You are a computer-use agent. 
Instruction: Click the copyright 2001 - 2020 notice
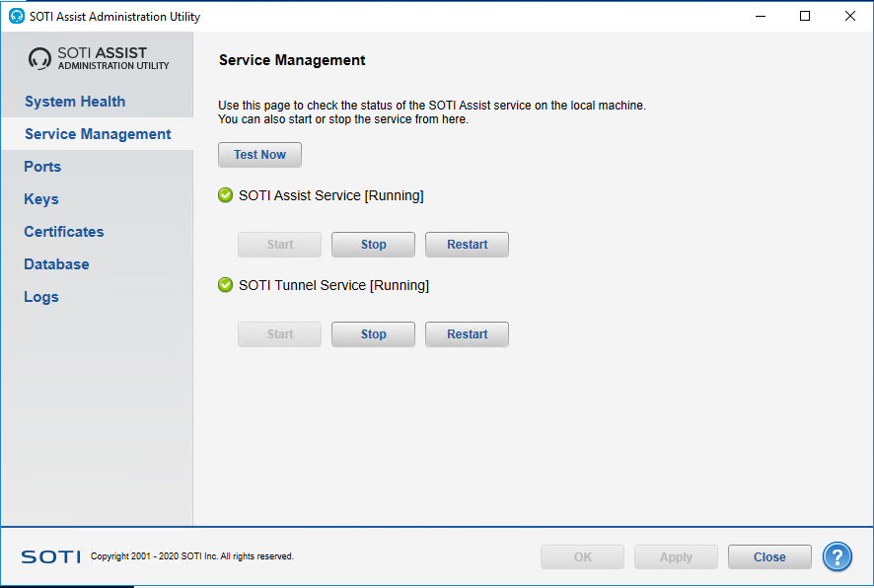tap(191, 556)
